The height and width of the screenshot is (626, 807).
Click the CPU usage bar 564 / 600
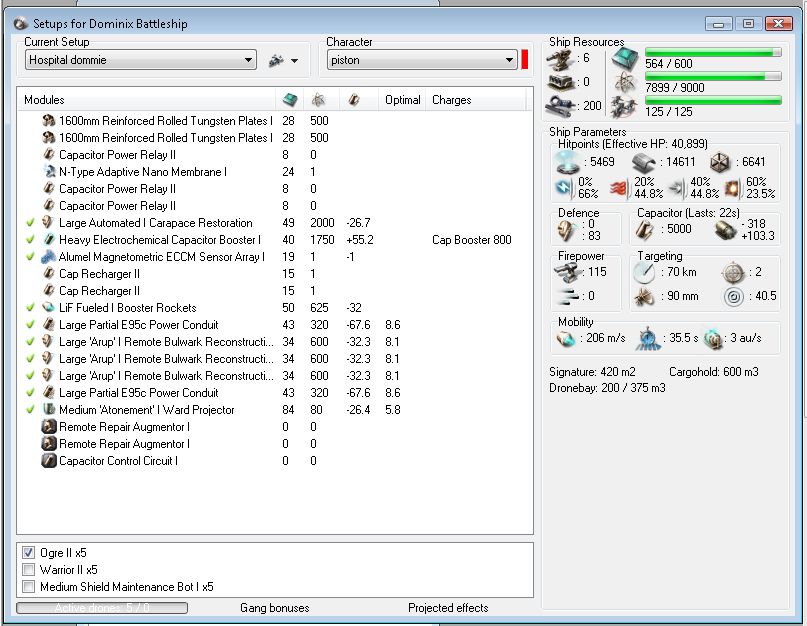coord(713,52)
